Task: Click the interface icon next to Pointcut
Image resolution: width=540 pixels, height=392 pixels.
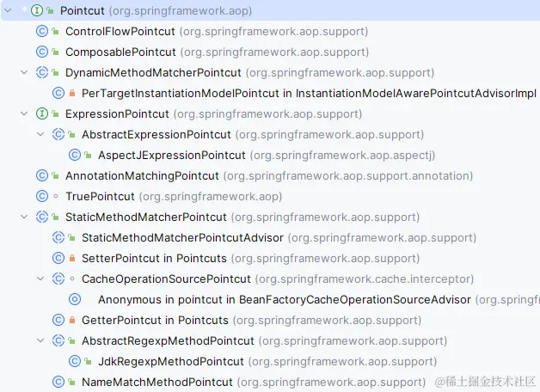Action: pos(37,11)
